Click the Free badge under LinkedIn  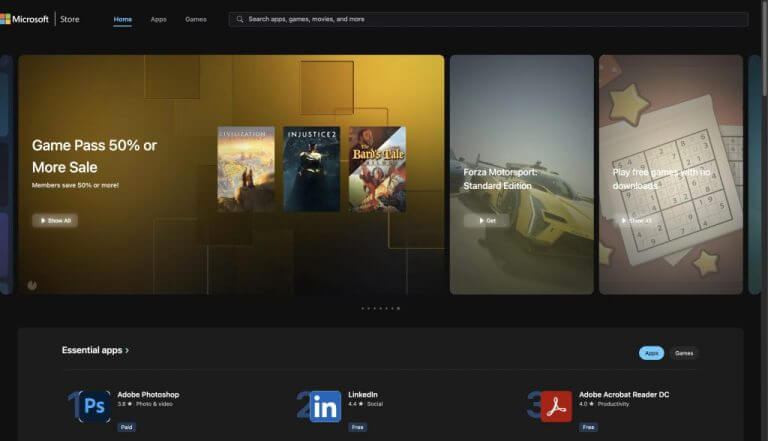coord(358,427)
